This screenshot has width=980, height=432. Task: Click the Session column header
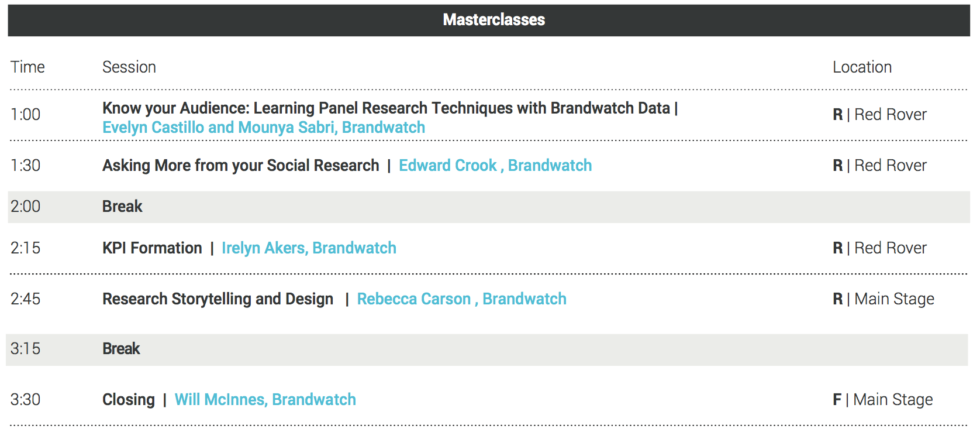[129, 67]
